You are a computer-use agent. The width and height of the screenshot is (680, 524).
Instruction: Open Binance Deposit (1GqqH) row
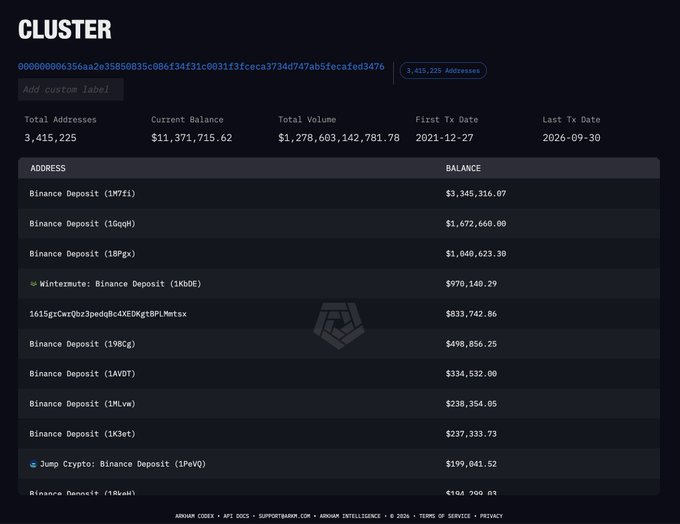tap(339, 224)
